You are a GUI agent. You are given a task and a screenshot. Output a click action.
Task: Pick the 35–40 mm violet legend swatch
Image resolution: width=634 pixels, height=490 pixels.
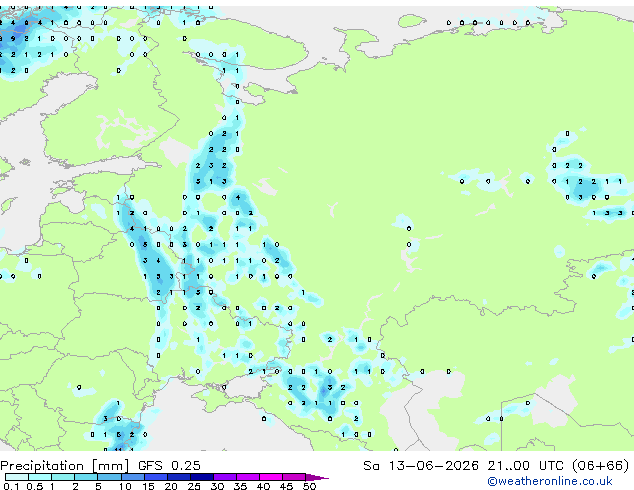pyautogui.click(x=248, y=477)
